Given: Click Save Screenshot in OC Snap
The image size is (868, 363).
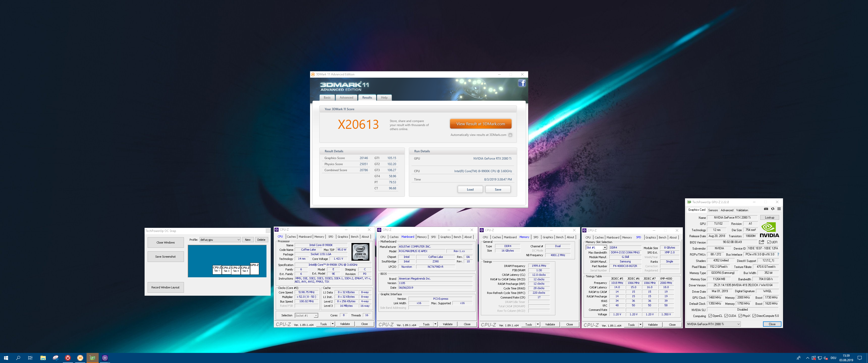Looking at the screenshot, I should (x=166, y=257).
